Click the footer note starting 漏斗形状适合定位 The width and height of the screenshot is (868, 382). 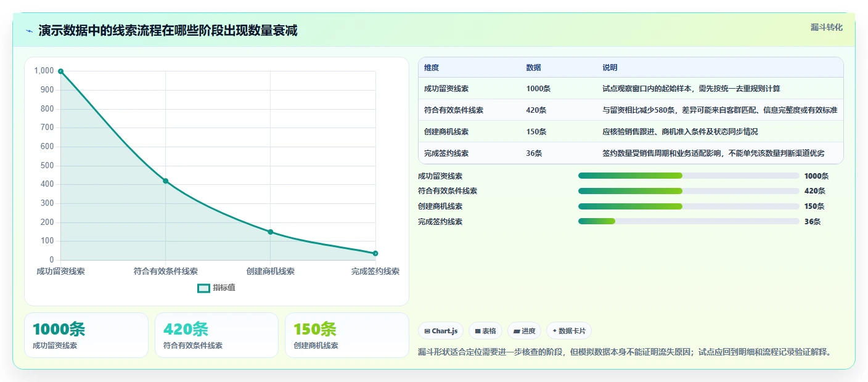point(624,352)
